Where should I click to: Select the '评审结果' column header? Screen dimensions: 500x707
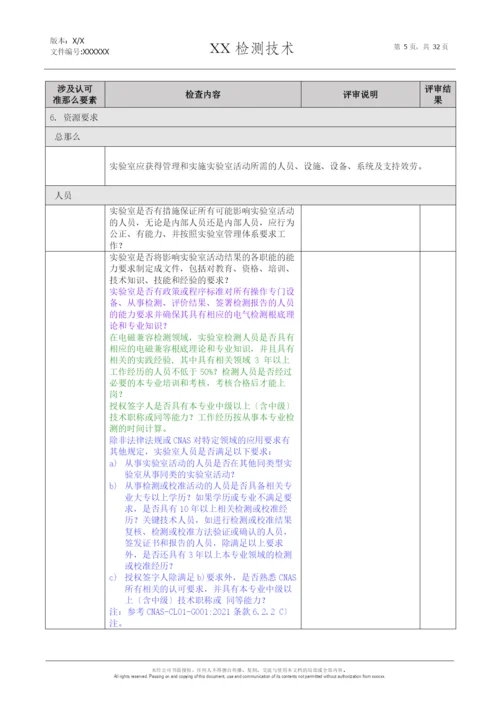point(438,94)
